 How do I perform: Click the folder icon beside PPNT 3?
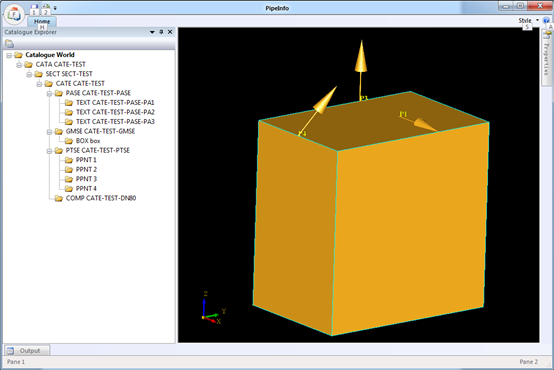(69, 179)
